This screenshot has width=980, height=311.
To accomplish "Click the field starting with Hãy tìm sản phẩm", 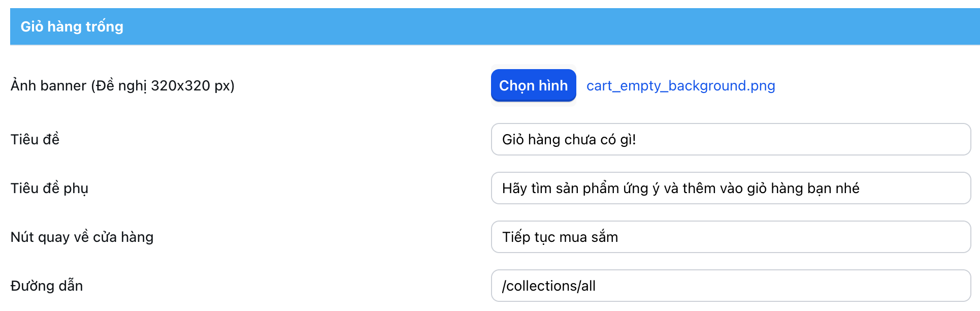I will click(680, 188).
